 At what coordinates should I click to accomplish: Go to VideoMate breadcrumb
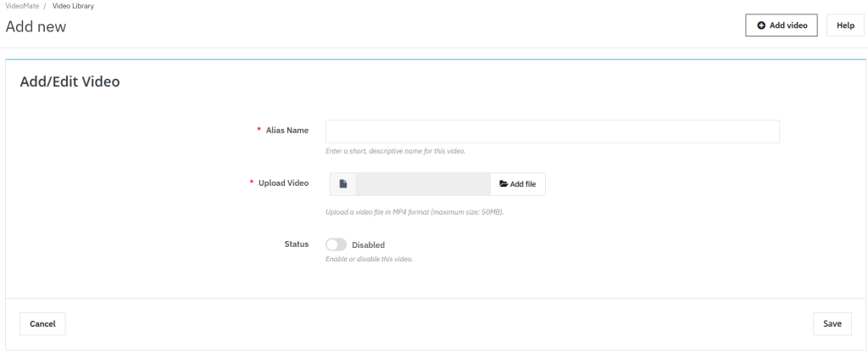[x=22, y=6]
